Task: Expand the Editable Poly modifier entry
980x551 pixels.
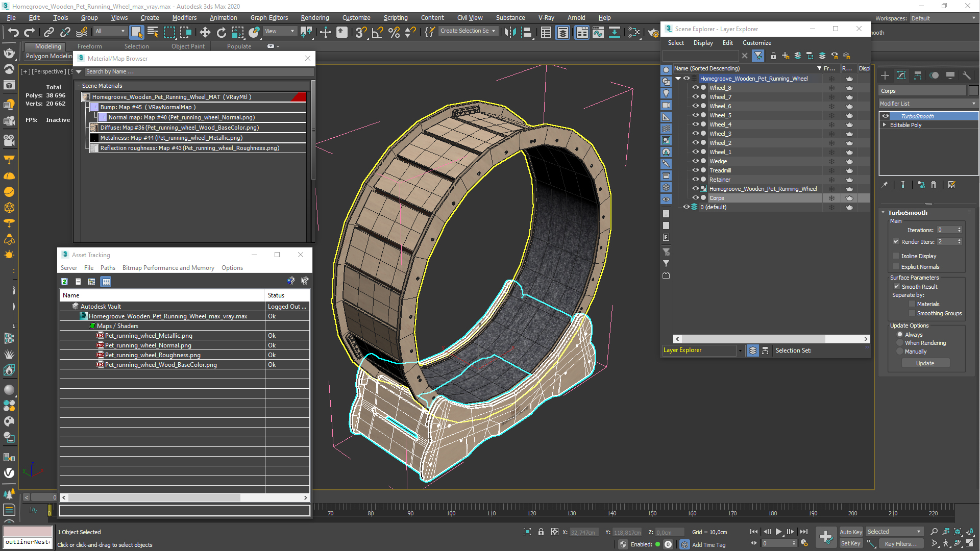Action: (x=885, y=125)
